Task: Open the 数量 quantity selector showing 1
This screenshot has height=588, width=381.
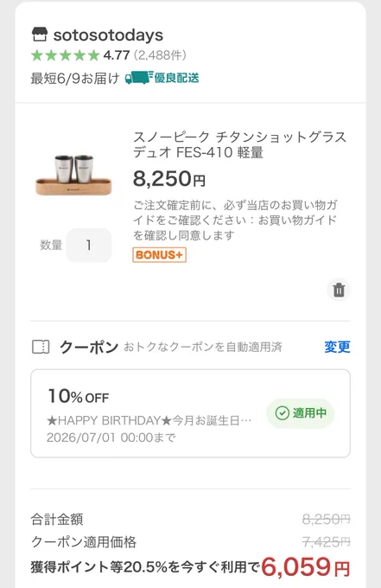Action: pyautogui.click(x=89, y=245)
